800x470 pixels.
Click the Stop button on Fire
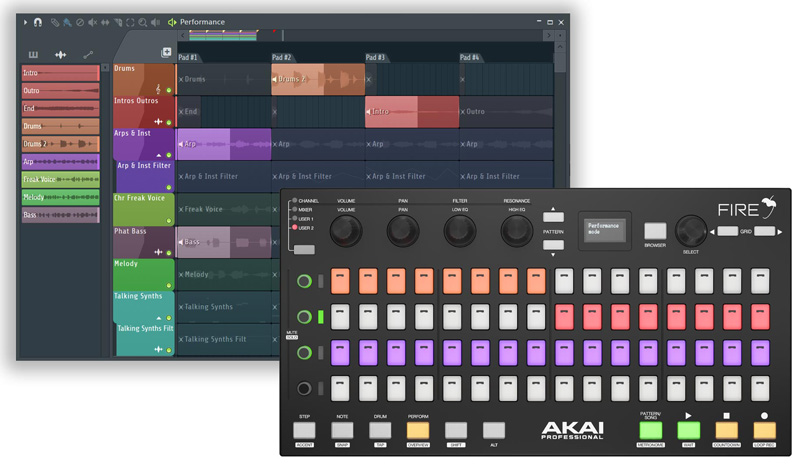pos(727,430)
